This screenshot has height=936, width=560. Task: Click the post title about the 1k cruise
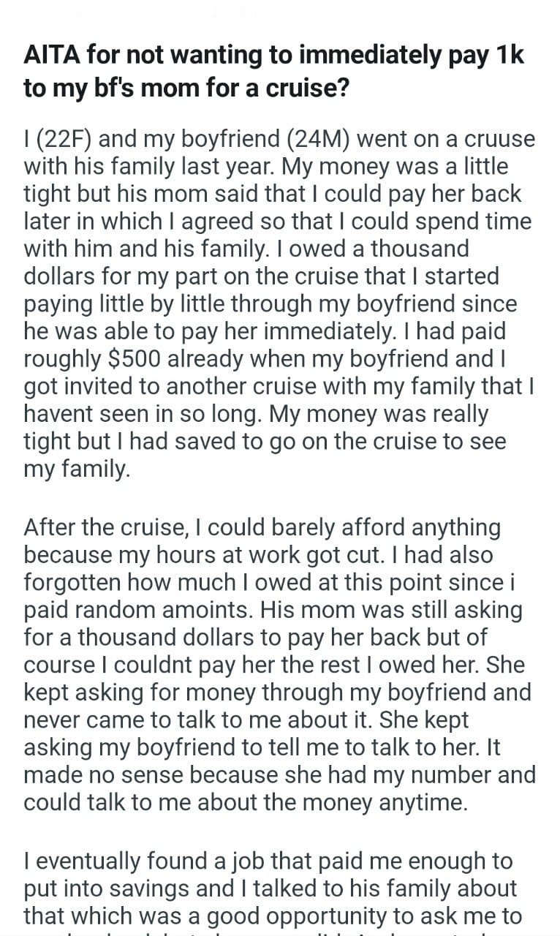pos(274,72)
